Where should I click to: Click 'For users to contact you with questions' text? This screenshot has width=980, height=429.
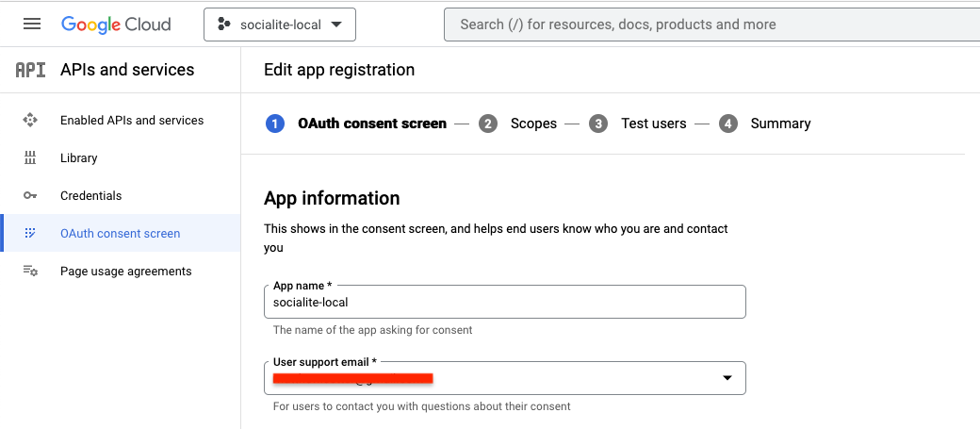click(422, 406)
